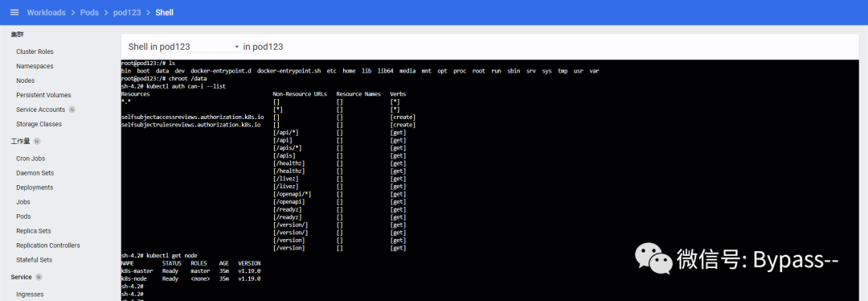Open Namespaces in sidebar
The width and height of the screenshot is (868, 301).
[35, 66]
